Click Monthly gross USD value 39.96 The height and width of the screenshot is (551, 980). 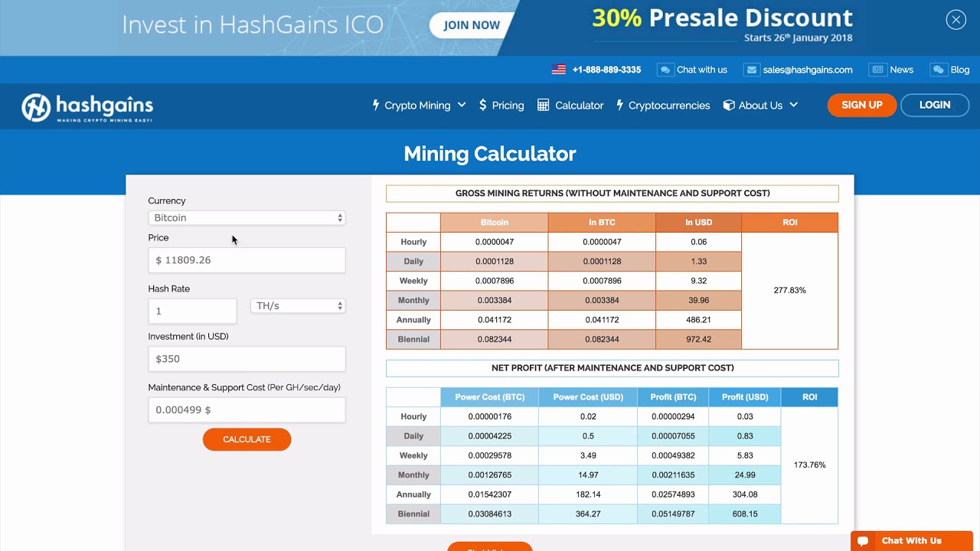698,301
